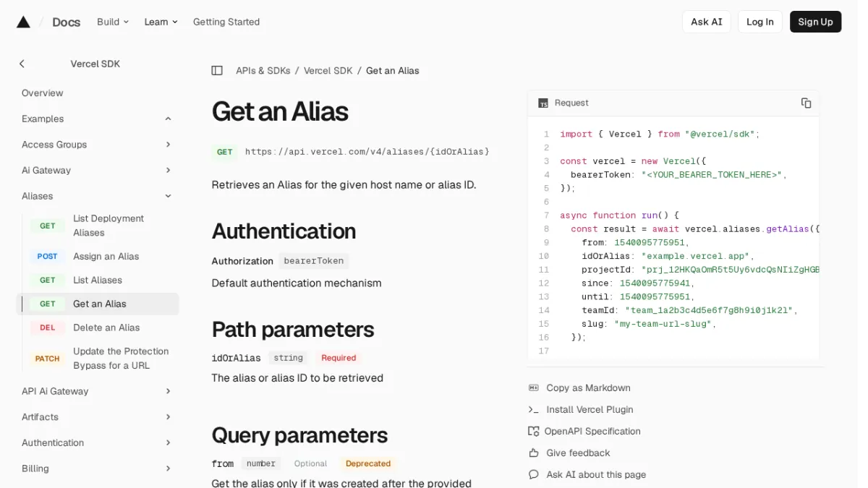Screen dimensions: 868x488
Task: Expand the Billing sidebar section
Action: tap(168, 468)
